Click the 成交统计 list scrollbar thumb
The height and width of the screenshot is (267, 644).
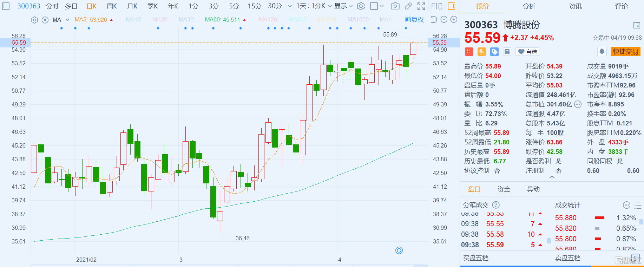click(641, 222)
